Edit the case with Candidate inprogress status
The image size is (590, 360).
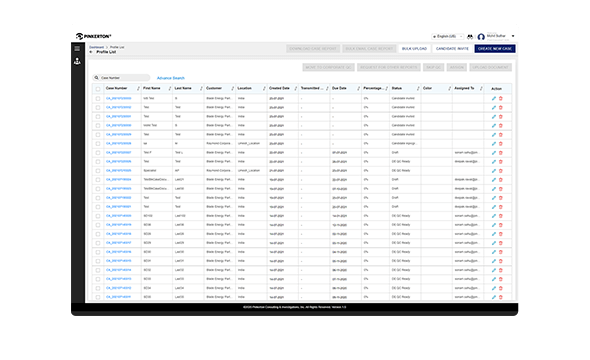coord(494,144)
